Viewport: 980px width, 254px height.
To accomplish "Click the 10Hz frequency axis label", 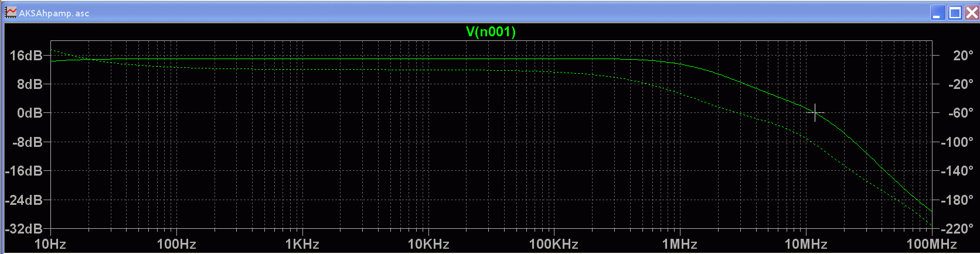I will click(x=50, y=244).
